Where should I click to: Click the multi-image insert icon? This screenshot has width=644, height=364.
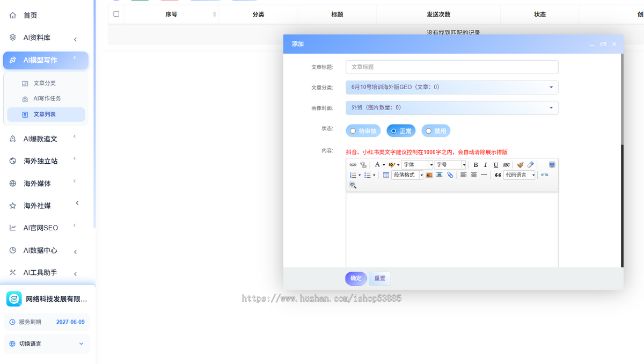pos(440,175)
